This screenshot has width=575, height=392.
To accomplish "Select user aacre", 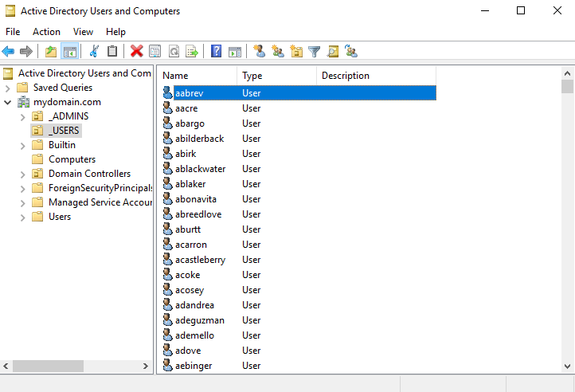I will [186, 108].
